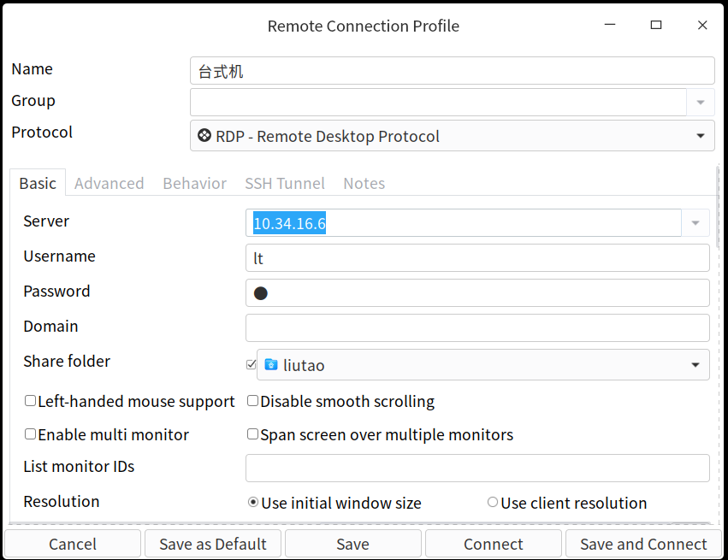Toggle the Share folder checkbox
The height and width of the screenshot is (560, 728).
click(251, 365)
